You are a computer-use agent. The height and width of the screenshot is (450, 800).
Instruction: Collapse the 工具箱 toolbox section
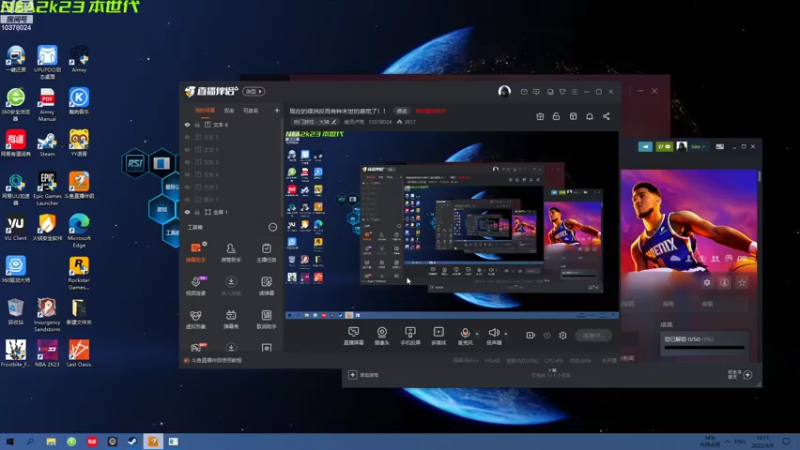click(x=272, y=227)
